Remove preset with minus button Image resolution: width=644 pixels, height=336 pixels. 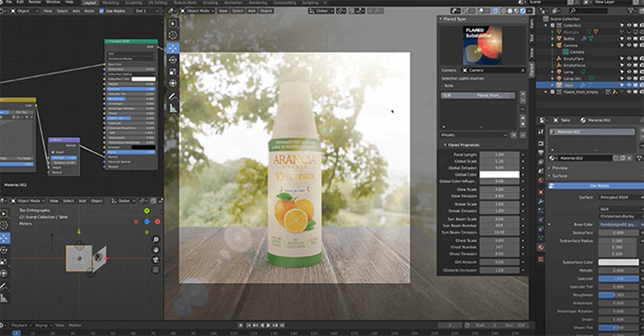522,135
